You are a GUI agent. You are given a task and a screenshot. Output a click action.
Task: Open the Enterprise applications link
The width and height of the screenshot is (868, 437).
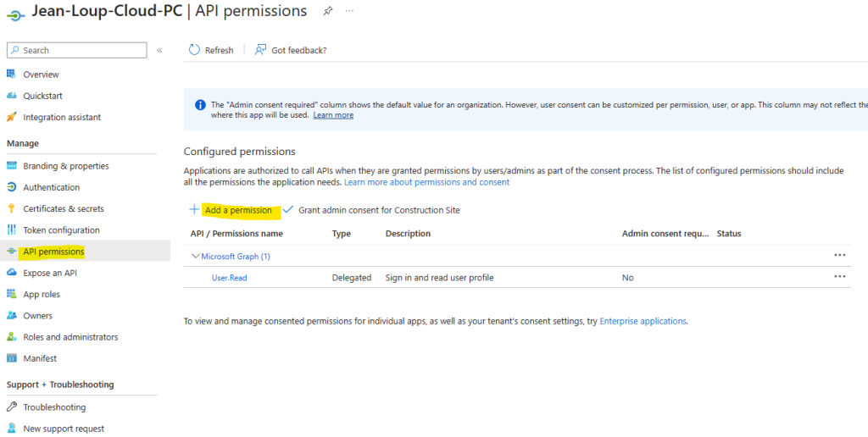[643, 321]
